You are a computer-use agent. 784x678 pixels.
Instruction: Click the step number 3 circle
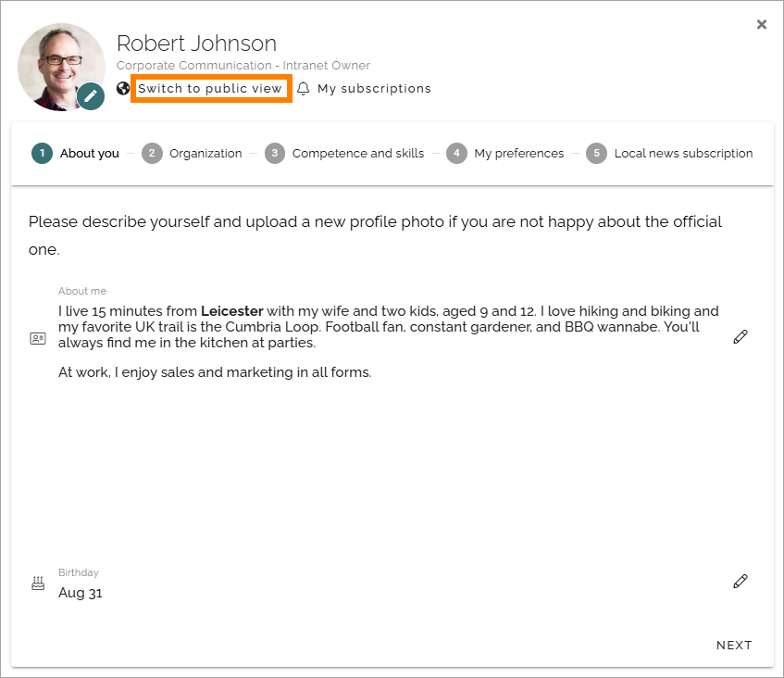click(x=275, y=153)
